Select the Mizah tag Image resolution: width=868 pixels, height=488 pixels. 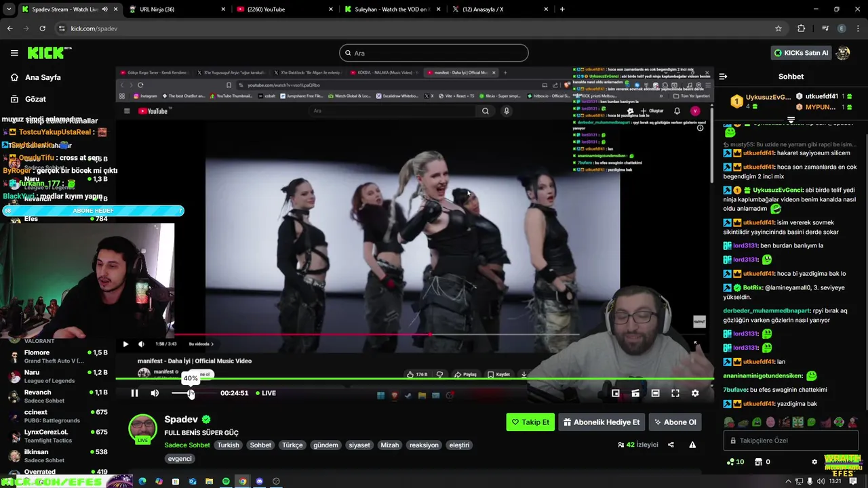(390, 445)
